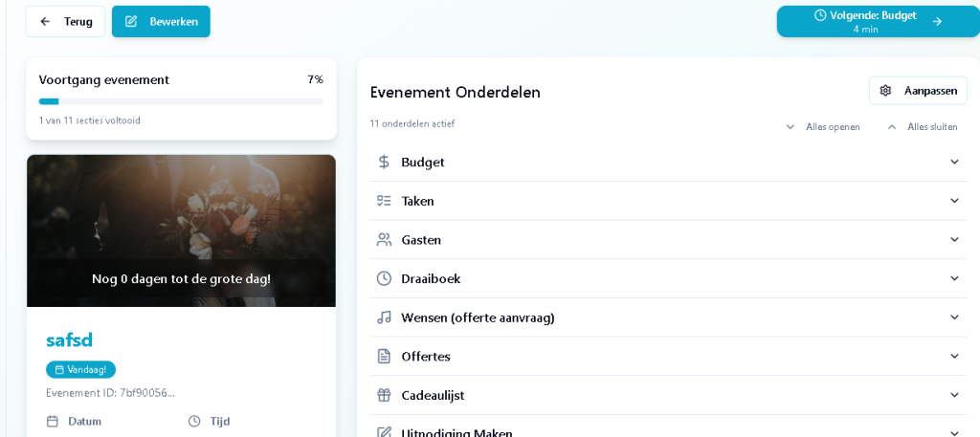
Task: Click the Gasten people icon
Action: (384, 240)
